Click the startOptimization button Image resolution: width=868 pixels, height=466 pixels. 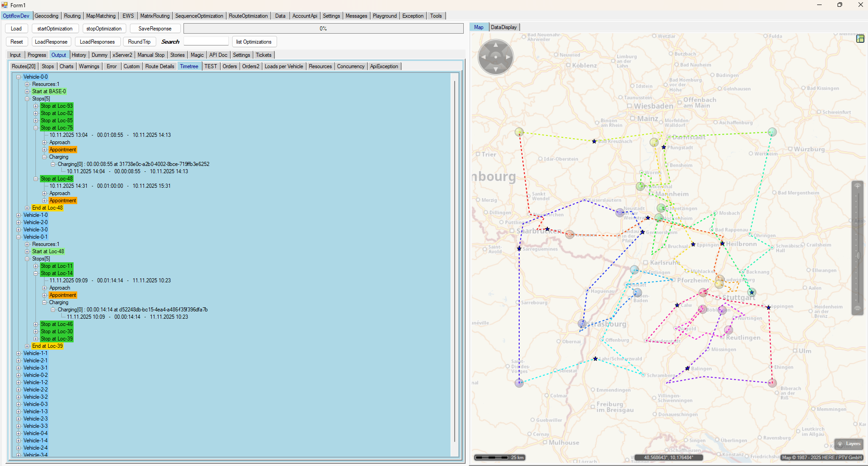(55, 29)
